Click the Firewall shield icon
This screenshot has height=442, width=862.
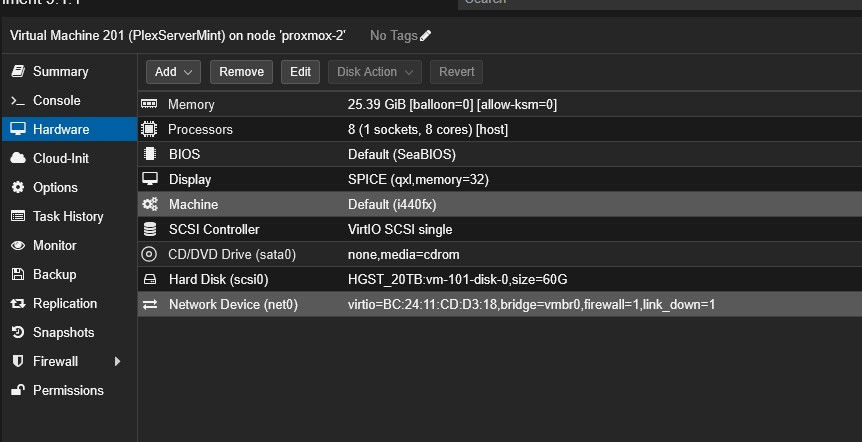tap(18, 361)
